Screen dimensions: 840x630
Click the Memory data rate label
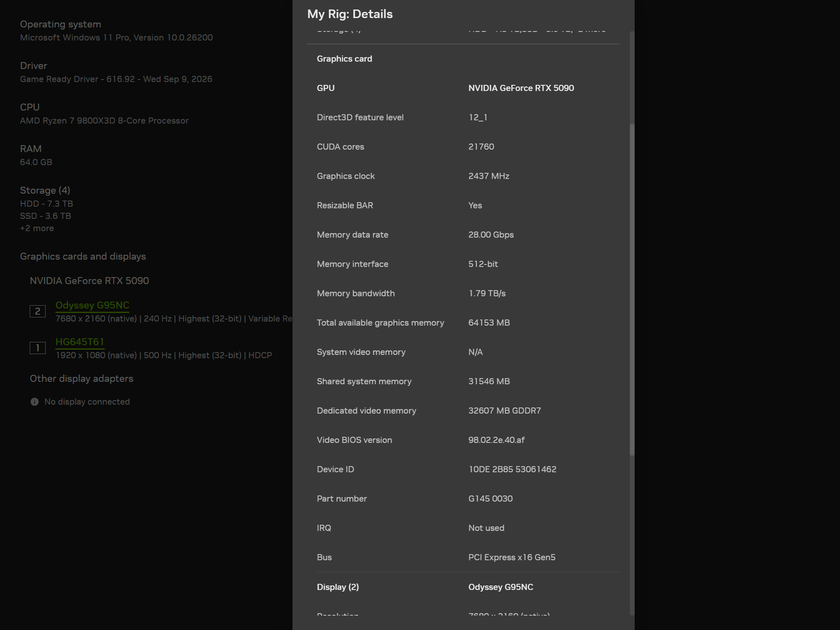pyautogui.click(x=352, y=235)
